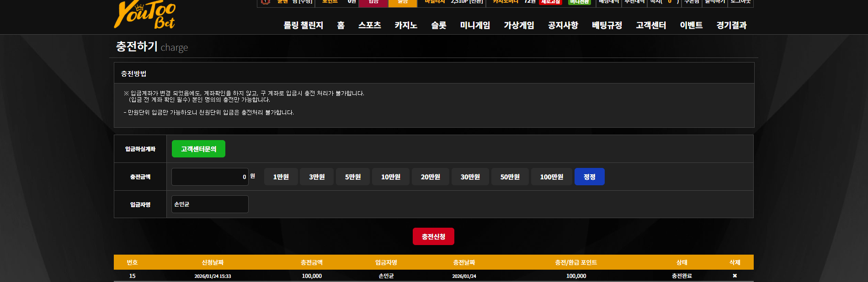
Task: Open 경기결과 in the navigation
Action: point(731,25)
